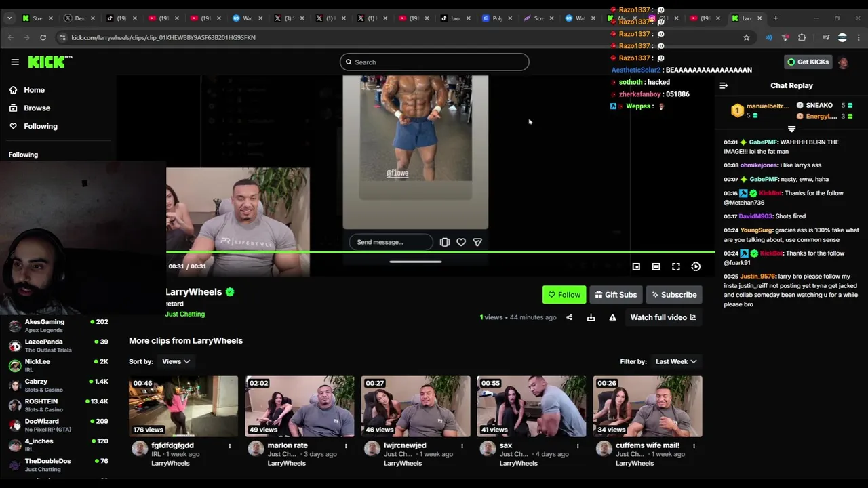
Task: Open DocWizard channel in Following list
Action: (58, 425)
